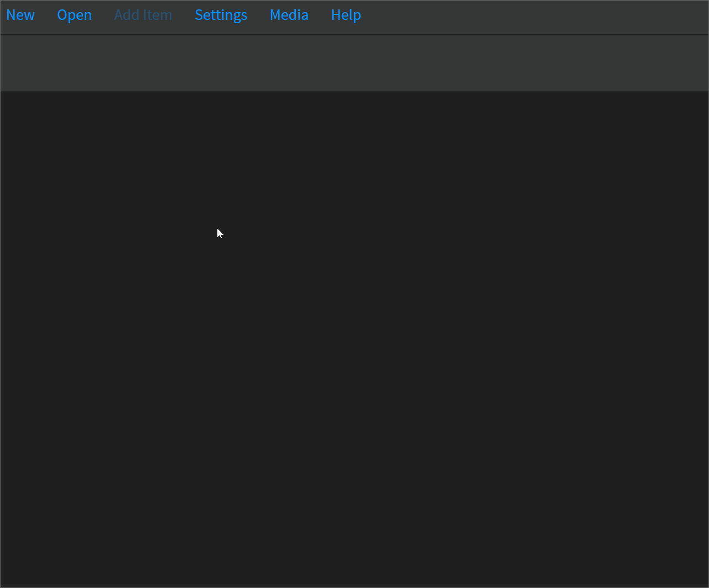
Task: Select the greyed-out Add Item menu entry
Action: click(x=143, y=15)
